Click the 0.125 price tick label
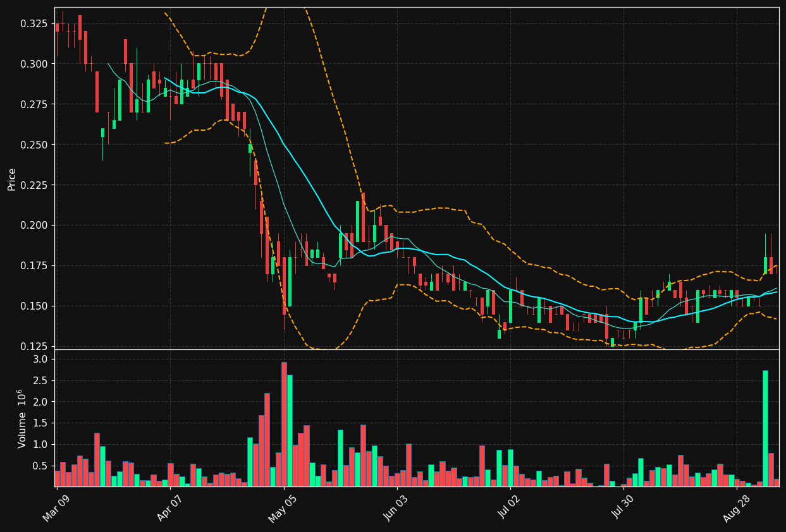 tap(35, 346)
